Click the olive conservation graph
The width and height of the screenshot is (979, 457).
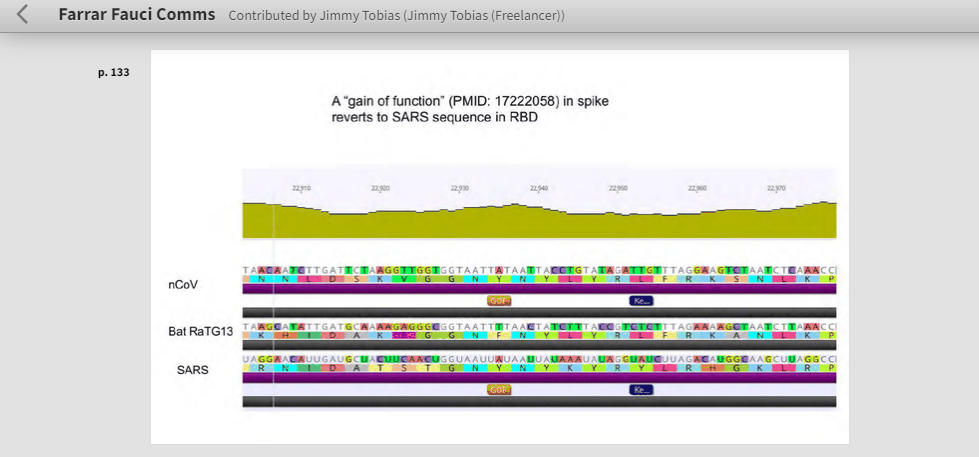tap(539, 222)
